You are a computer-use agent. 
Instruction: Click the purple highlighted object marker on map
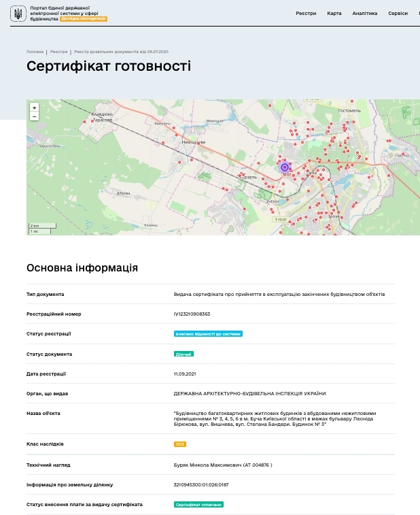point(285,167)
